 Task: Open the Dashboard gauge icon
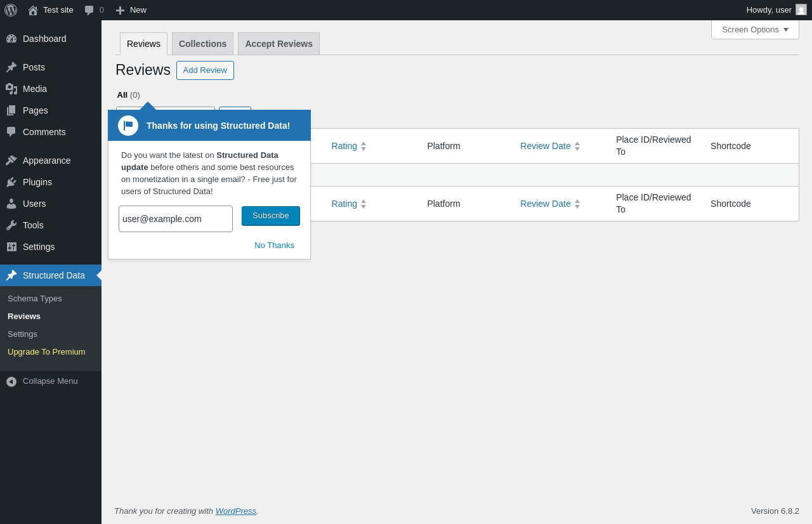[11, 39]
